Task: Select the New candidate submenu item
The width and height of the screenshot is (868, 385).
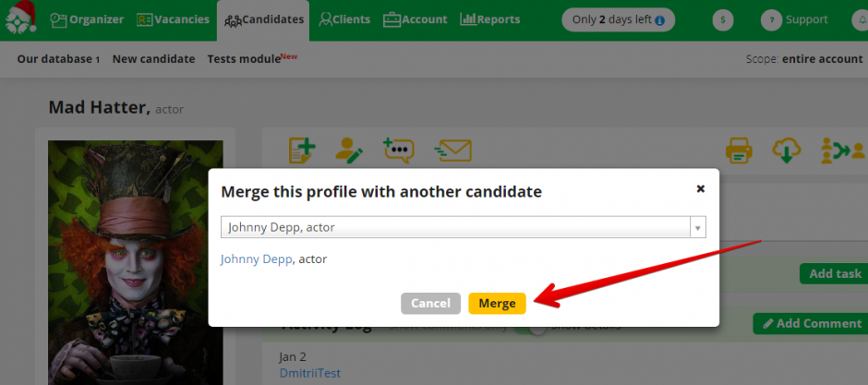Action: tap(153, 59)
